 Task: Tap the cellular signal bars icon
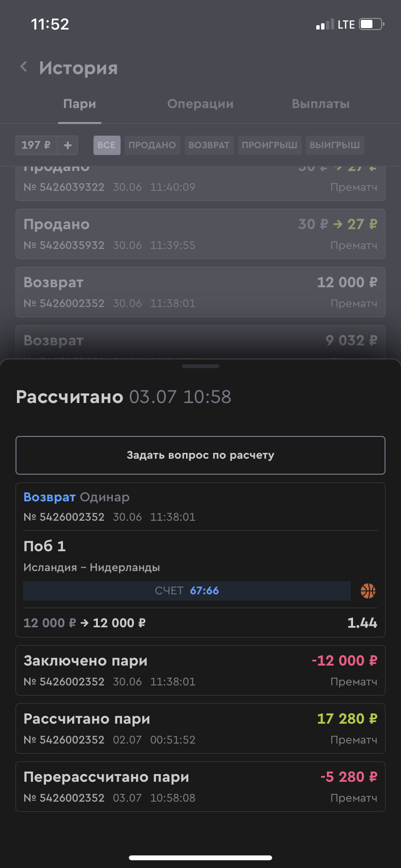coord(324,24)
